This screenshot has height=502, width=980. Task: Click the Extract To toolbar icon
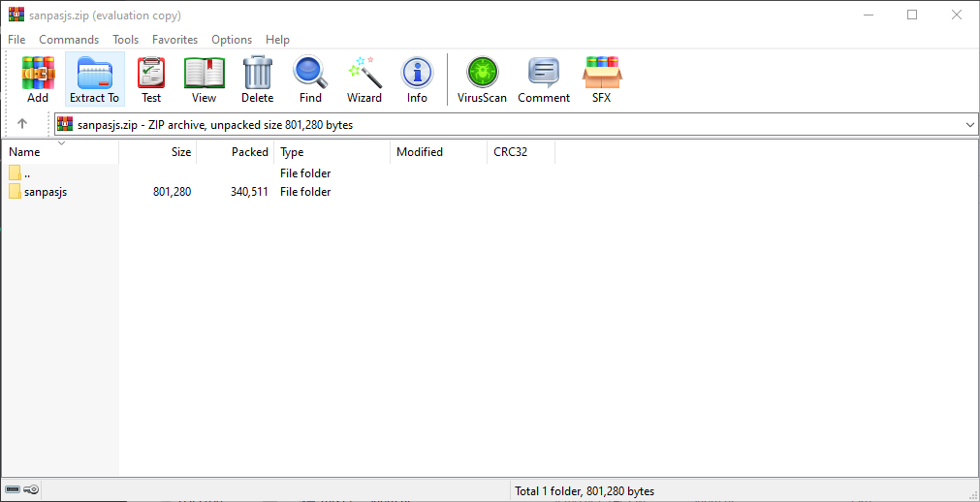pyautogui.click(x=94, y=78)
